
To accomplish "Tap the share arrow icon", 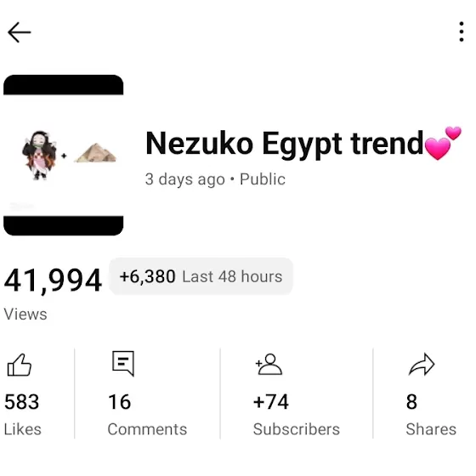I will tap(422, 365).
